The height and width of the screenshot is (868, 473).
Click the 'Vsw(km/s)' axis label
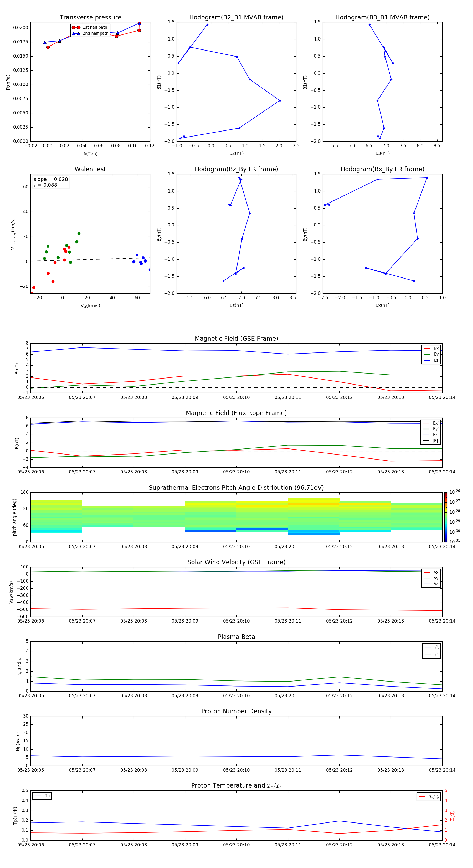(x=11, y=592)
